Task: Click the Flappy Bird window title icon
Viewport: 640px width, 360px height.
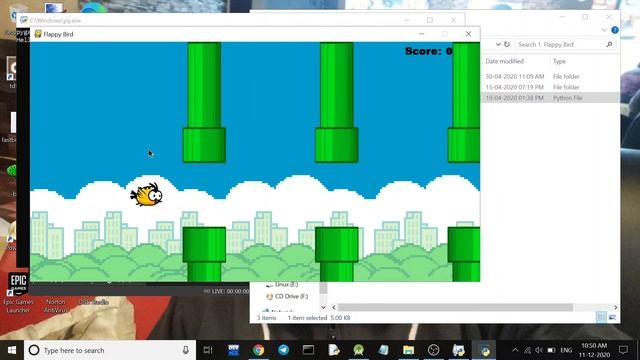Action: pyautogui.click(x=38, y=34)
